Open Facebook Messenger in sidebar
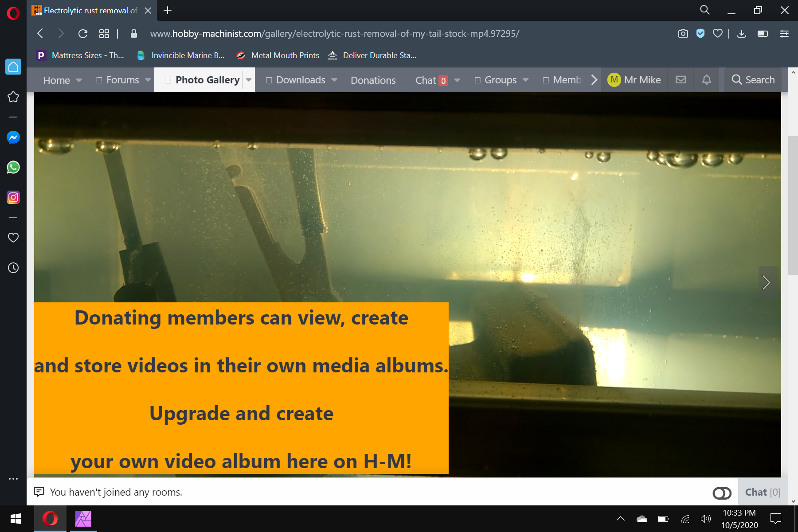 (x=13, y=137)
